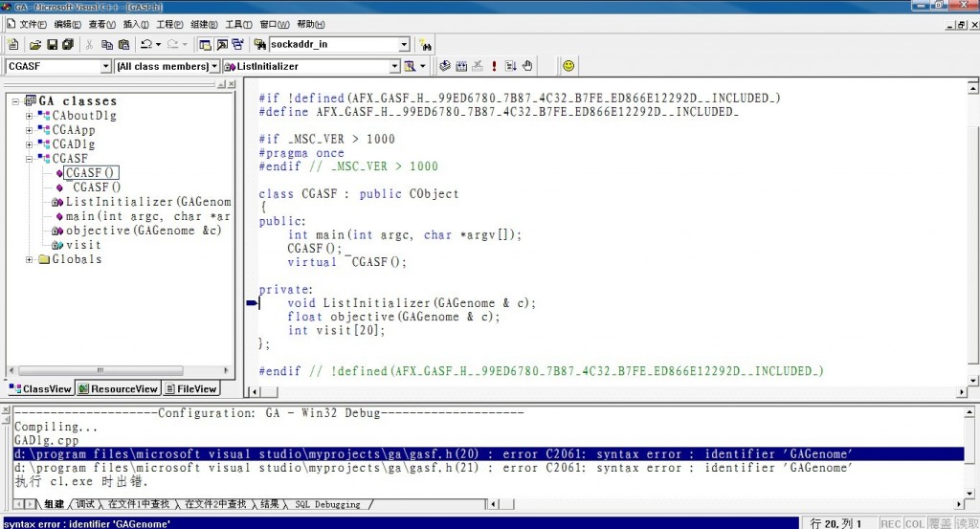Select the ClassView tab
Viewport: 980px width, 529px height.
click(x=40, y=388)
